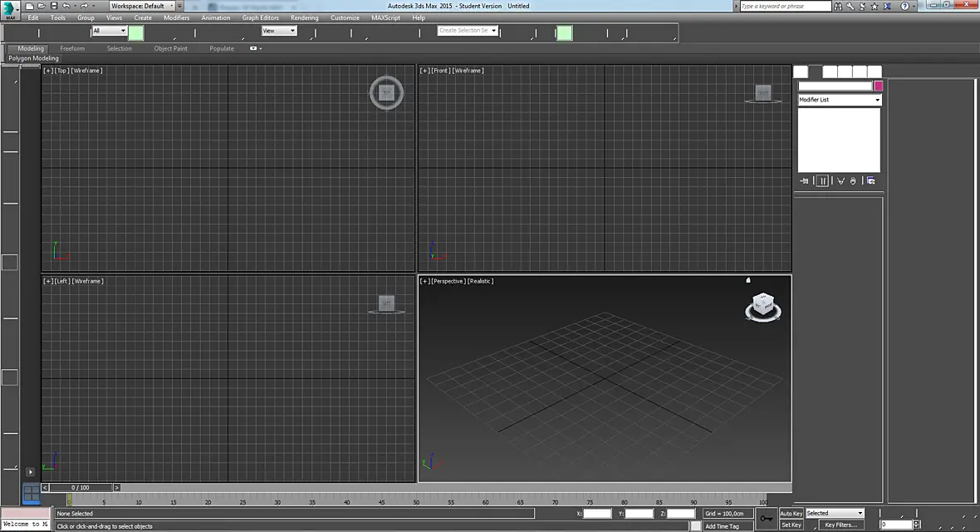Click the Set Key button

click(791, 525)
